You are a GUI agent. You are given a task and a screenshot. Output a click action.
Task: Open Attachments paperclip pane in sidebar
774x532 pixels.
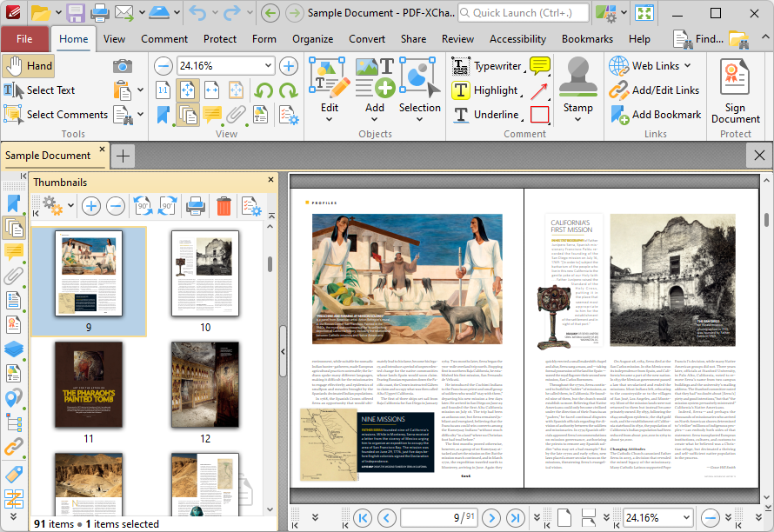(14, 276)
